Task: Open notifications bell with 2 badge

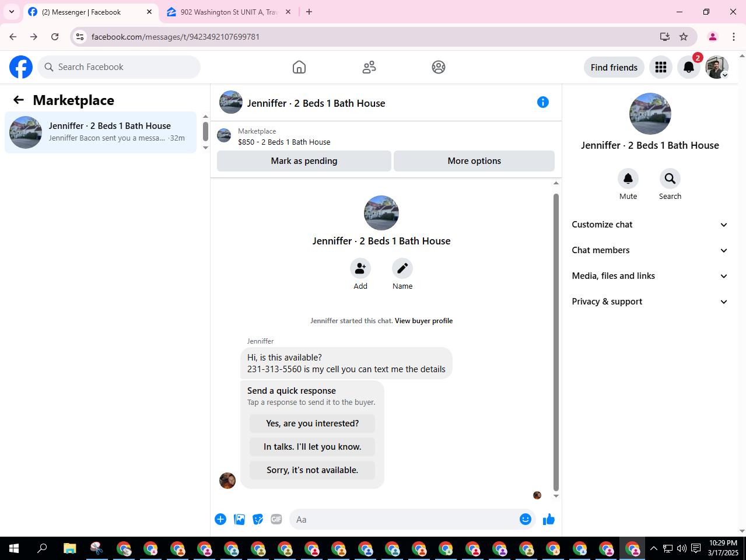Action: tap(689, 67)
